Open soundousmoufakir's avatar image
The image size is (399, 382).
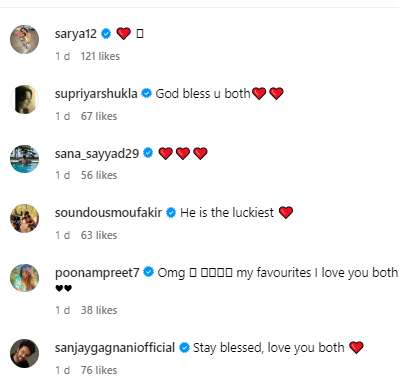[x=24, y=218]
